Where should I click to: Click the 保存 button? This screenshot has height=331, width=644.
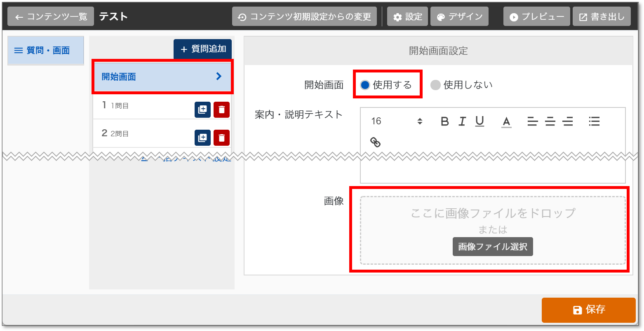[588, 310]
